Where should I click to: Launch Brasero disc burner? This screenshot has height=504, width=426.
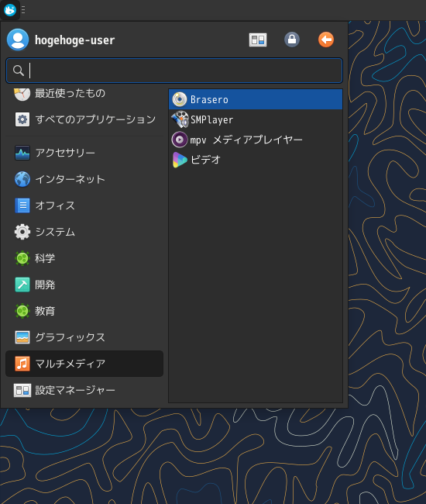[256, 100]
